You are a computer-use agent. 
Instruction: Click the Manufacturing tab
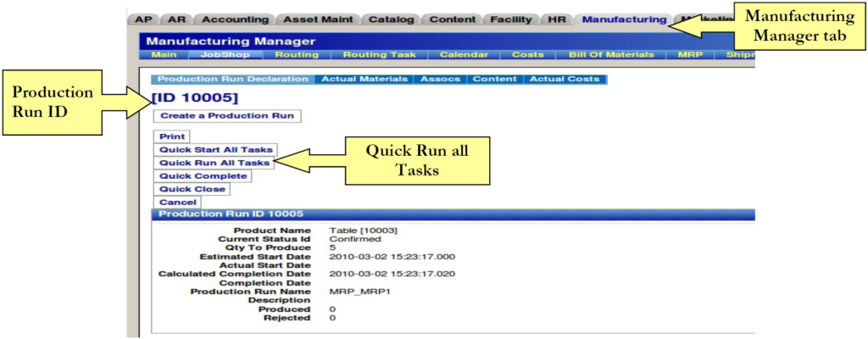623,19
